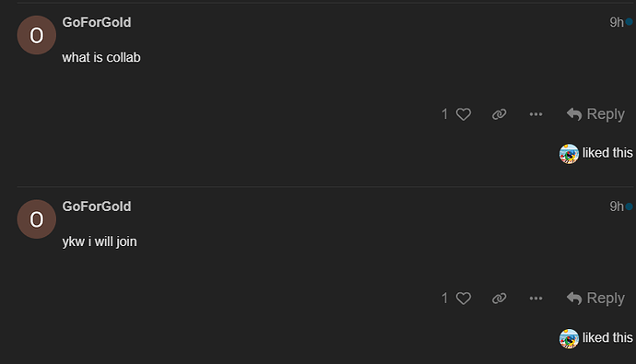The width and height of the screenshot is (636, 364).
Task: Like the 'ykw i will join' post
Action: coord(464,299)
